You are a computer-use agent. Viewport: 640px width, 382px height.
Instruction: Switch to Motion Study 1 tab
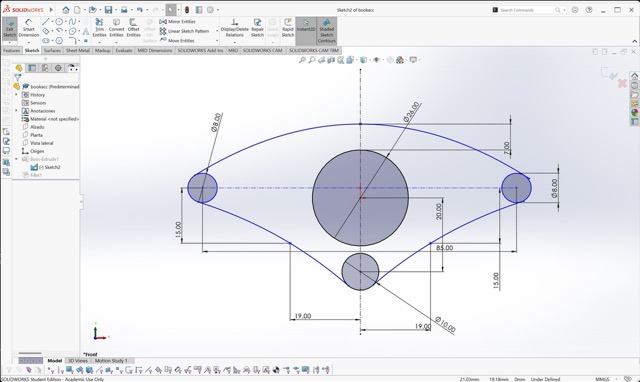coord(111,361)
